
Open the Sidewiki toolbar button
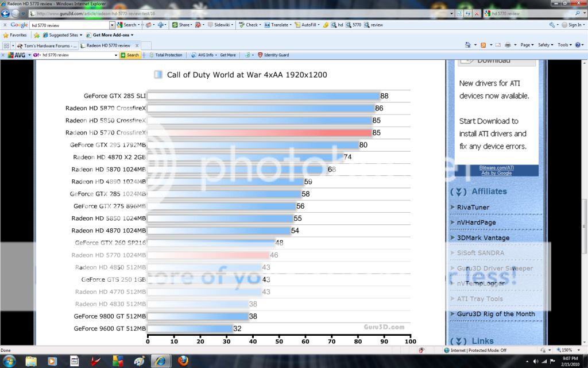[220, 25]
